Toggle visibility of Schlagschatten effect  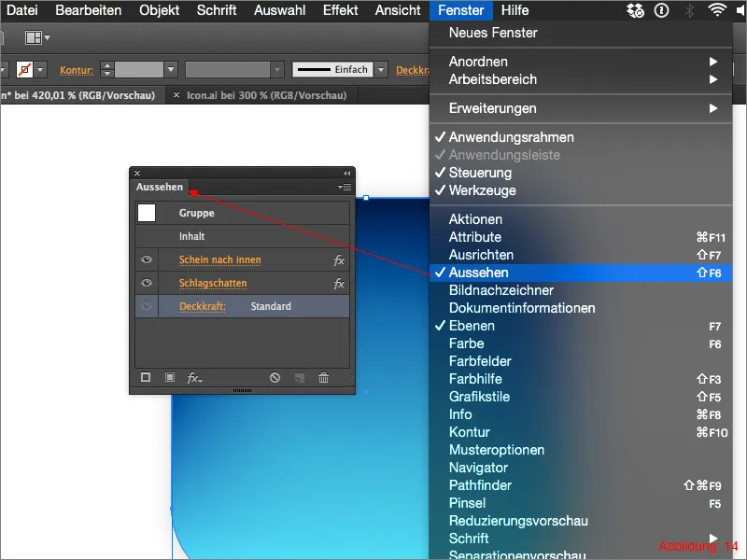pos(147,283)
